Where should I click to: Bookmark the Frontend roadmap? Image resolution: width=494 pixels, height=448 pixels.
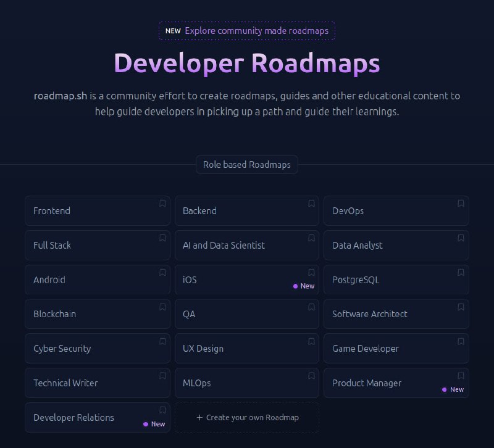(162, 204)
